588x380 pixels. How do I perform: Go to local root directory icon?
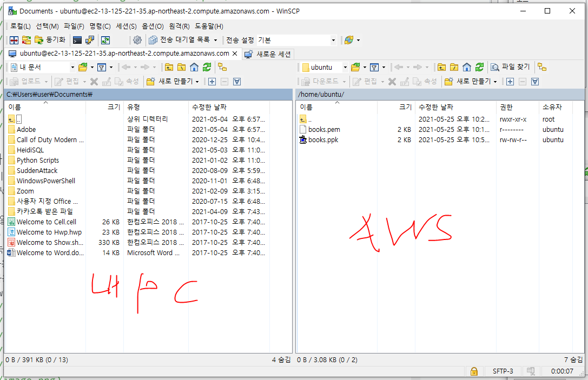coord(182,68)
